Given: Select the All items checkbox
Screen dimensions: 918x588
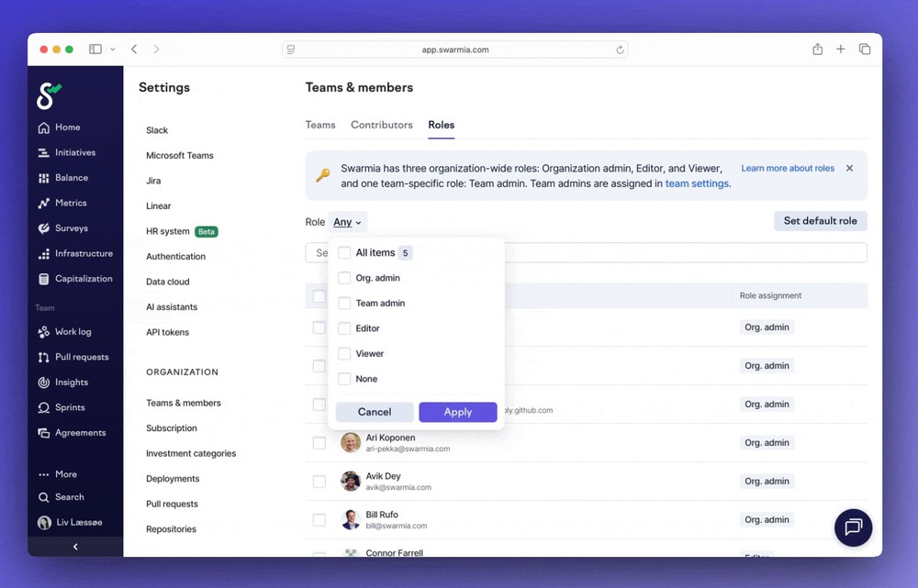Looking at the screenshot, I should [344, 253].
